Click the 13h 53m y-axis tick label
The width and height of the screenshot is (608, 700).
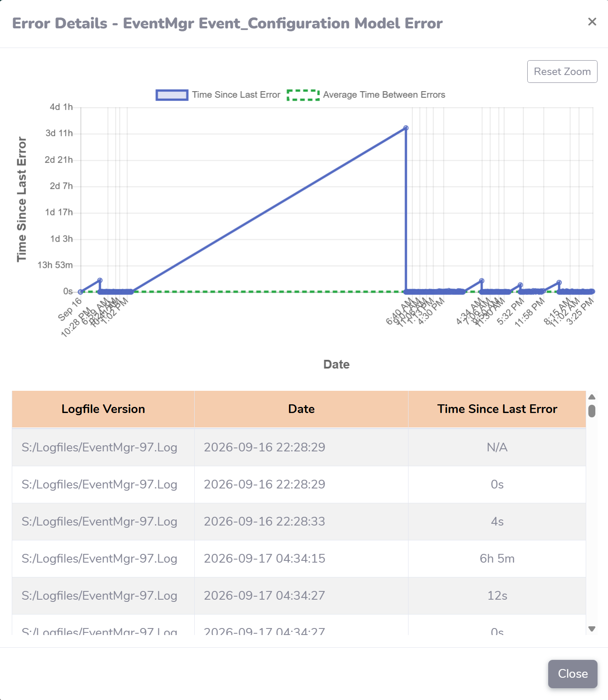point(55,265)
